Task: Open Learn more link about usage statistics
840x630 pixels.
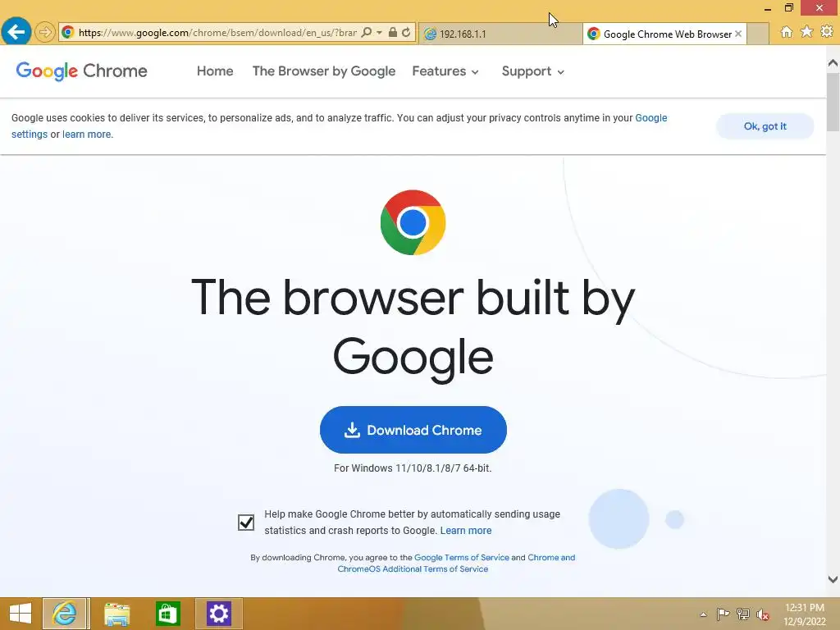Action: tap(466, 531)
